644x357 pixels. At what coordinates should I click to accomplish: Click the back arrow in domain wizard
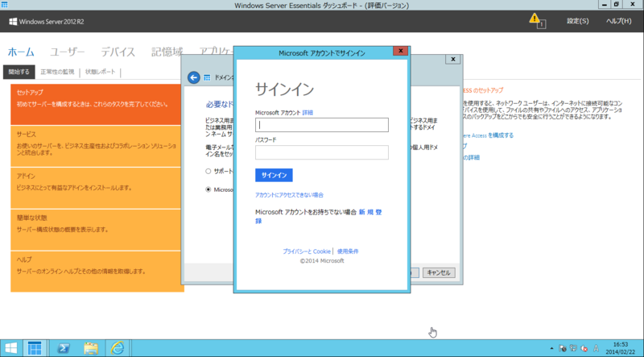coord(194,77)
